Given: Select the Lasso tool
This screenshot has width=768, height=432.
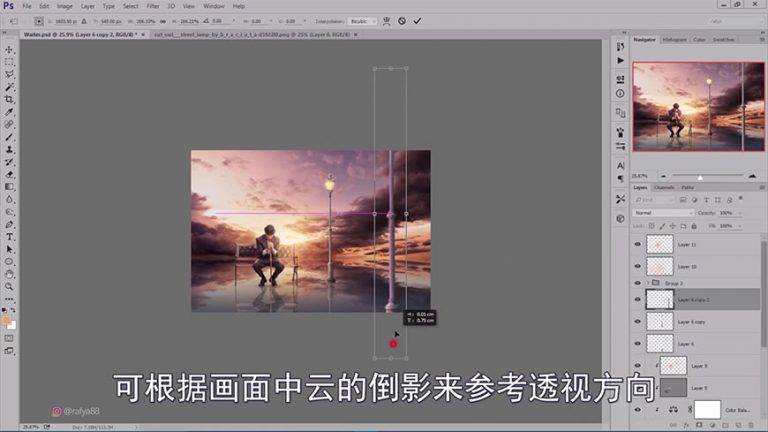Looking at the screenshot, I should click(x=9, y=74).
